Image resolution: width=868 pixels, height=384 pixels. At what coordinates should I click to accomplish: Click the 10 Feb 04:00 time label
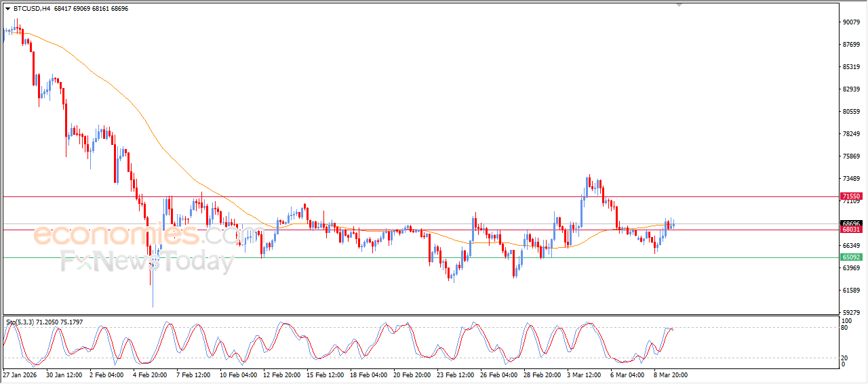coord(237,375)
